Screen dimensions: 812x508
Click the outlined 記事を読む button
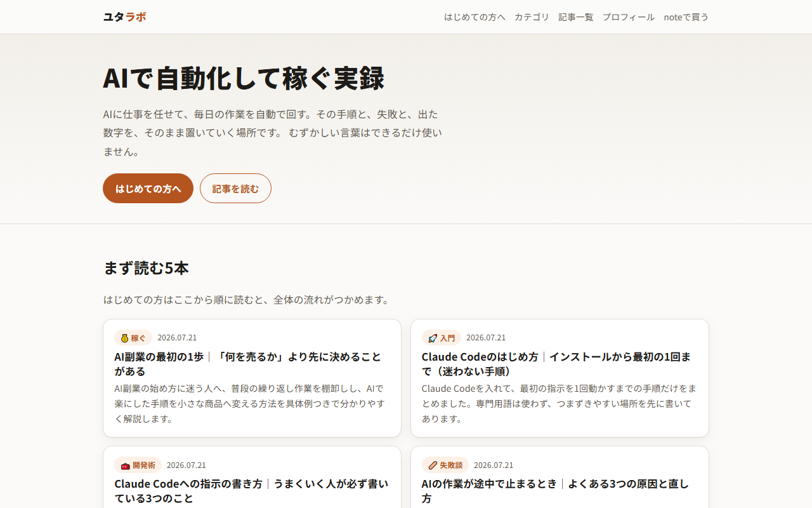click(x=235, y=189)
